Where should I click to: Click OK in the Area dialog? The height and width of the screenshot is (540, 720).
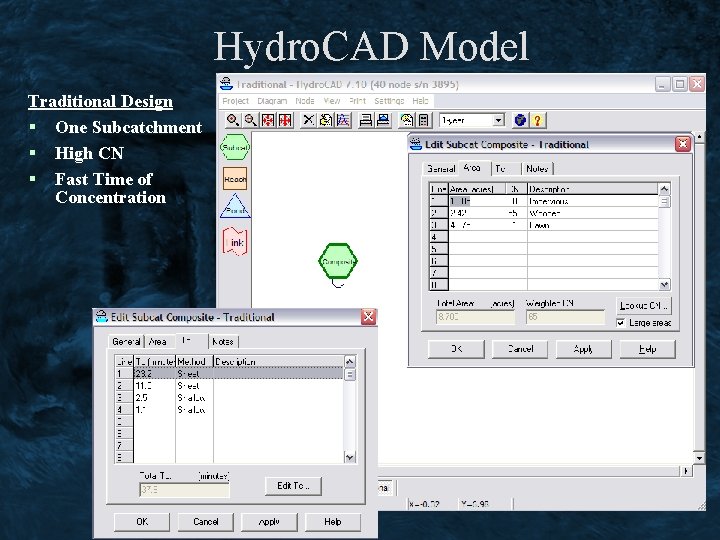click(x=456, y=349)
